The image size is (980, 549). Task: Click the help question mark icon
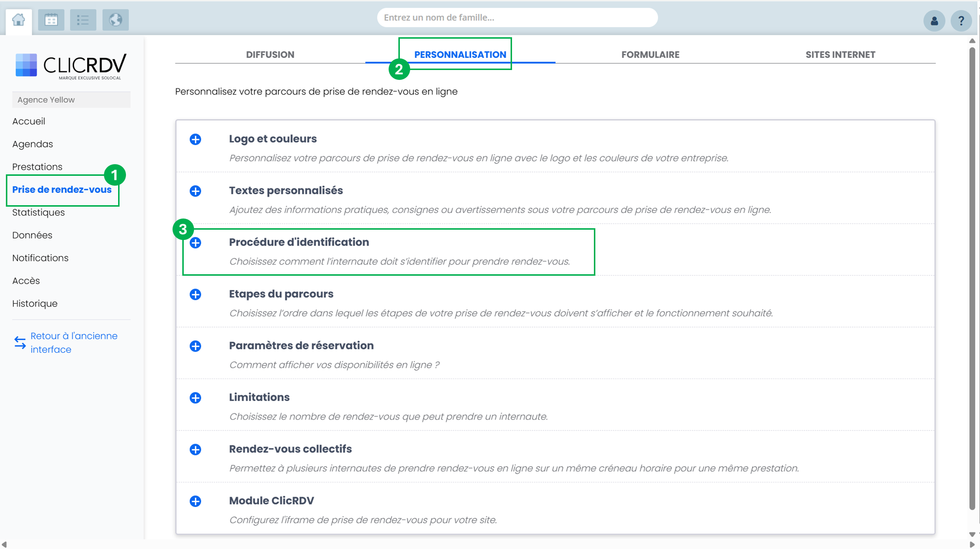(961, 21)
